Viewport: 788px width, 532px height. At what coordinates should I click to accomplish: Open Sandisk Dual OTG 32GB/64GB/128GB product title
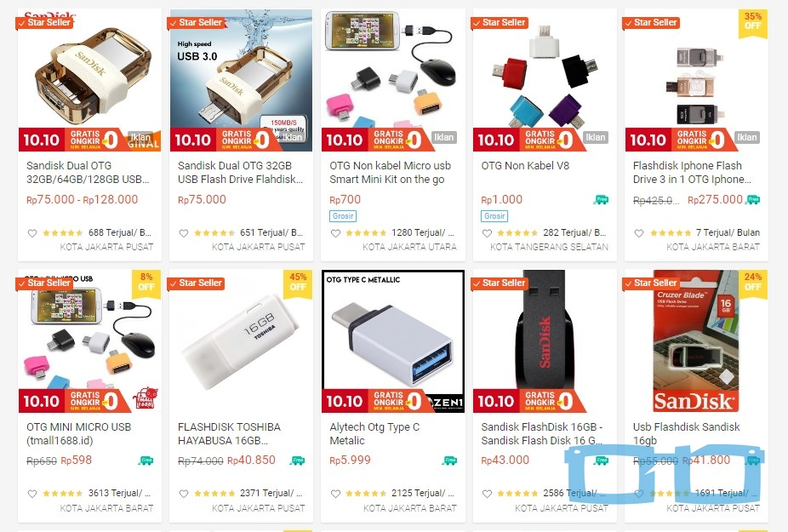click(x=88, y=173)
